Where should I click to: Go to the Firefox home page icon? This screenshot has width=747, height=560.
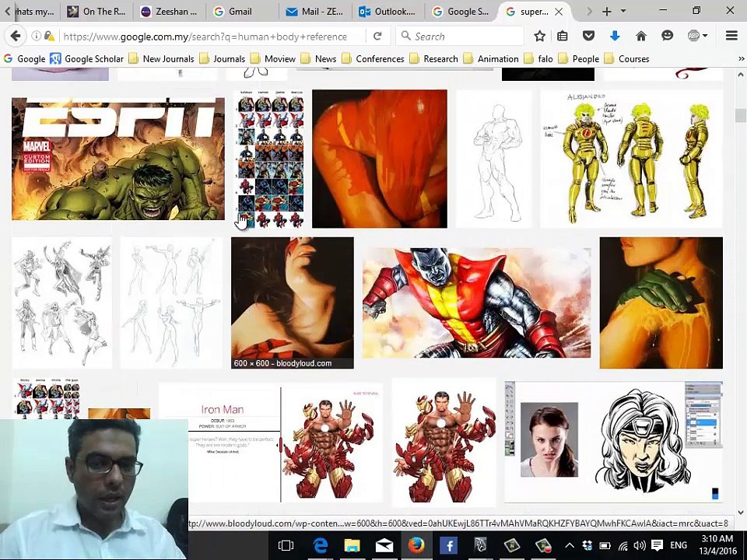coord(641,37)
